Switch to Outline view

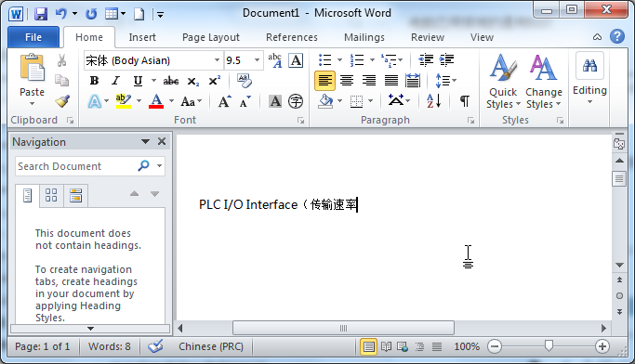pyautogui.click(x=420, y=346)
